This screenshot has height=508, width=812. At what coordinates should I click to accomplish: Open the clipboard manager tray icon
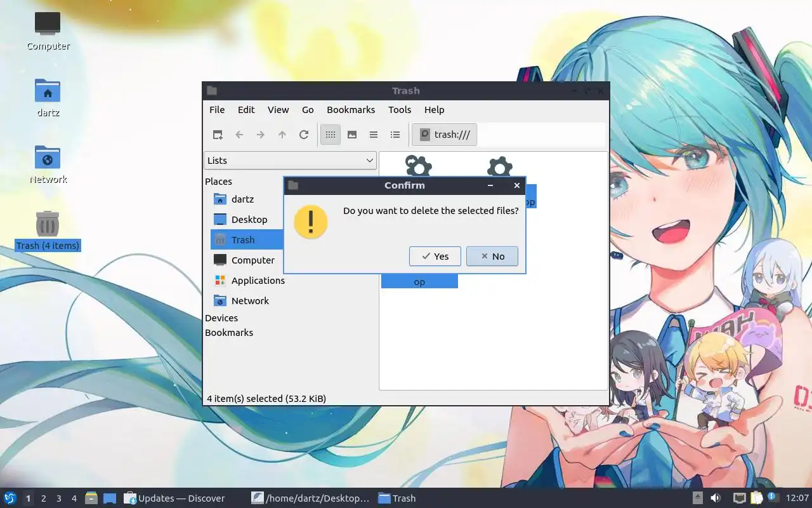point(756,498)
